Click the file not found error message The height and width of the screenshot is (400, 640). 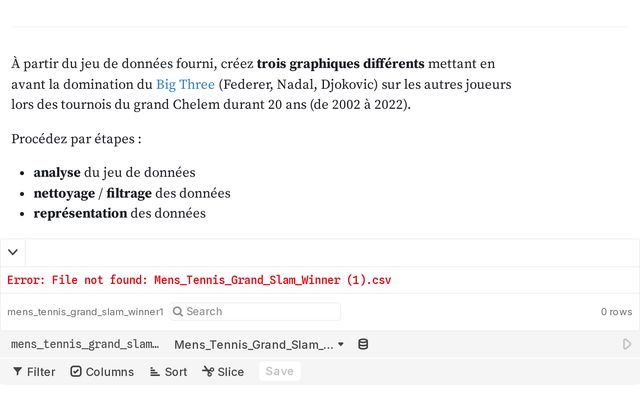pos(198,281)
